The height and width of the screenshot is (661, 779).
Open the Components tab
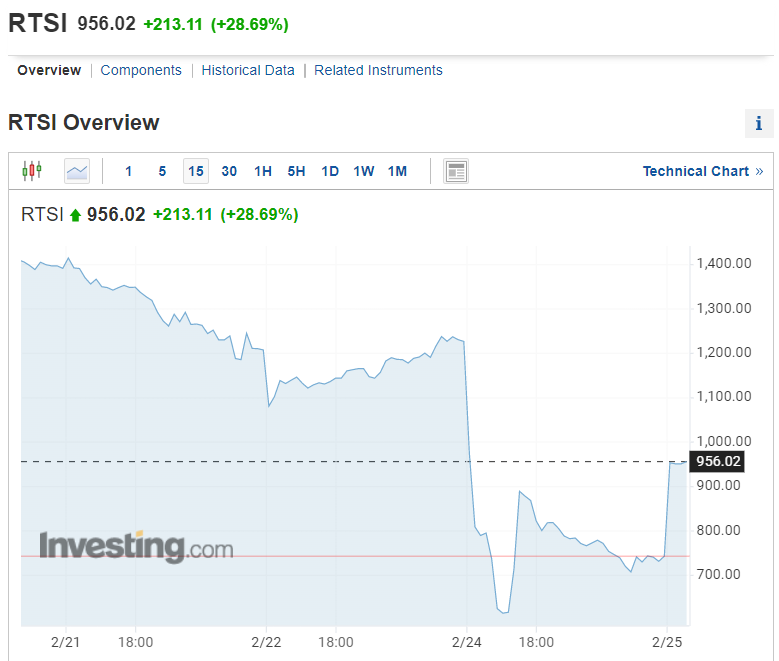pyautogui.click(x=141, y=70)
